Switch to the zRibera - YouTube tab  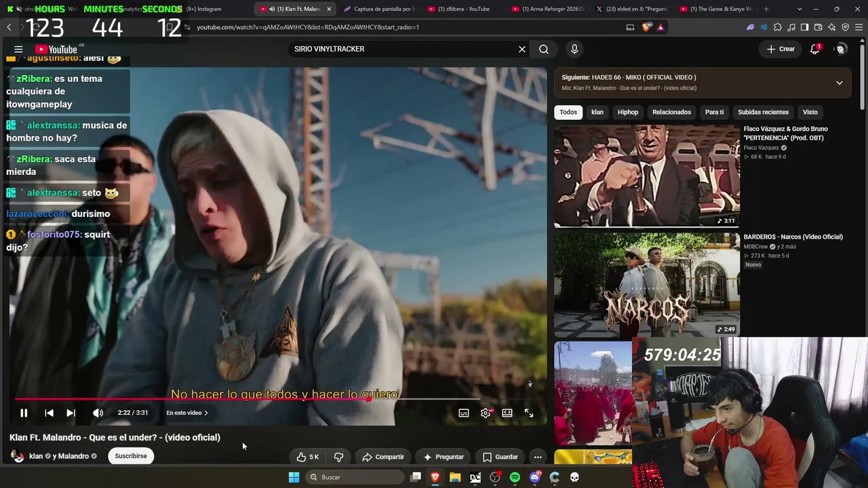click(464, 9)
